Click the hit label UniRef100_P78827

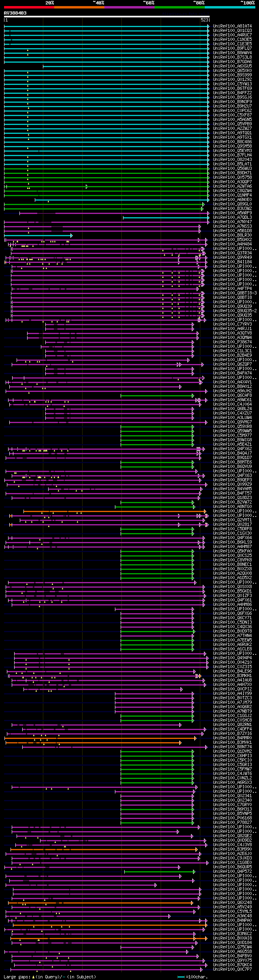coord(232,823)
